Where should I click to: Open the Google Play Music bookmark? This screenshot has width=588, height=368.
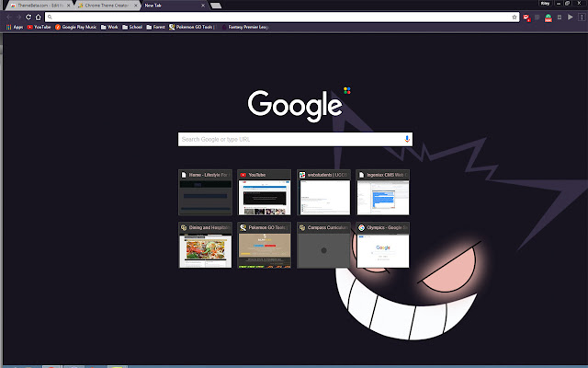[75, 27]
